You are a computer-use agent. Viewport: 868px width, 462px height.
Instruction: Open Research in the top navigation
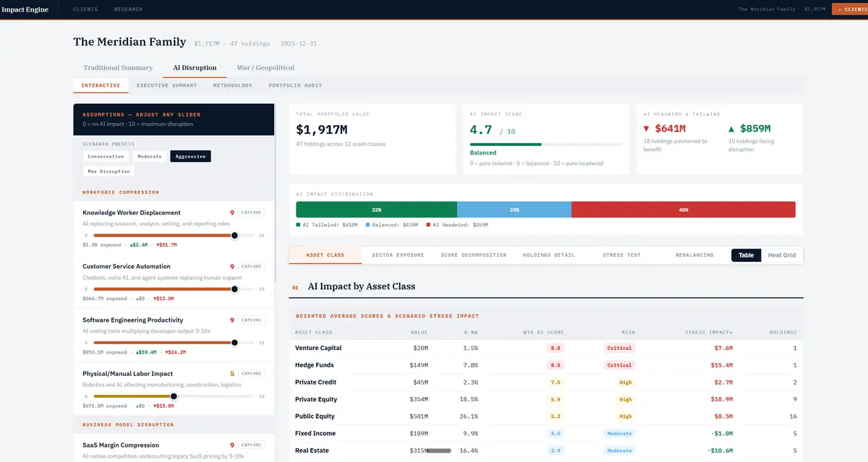pos(128,9)
